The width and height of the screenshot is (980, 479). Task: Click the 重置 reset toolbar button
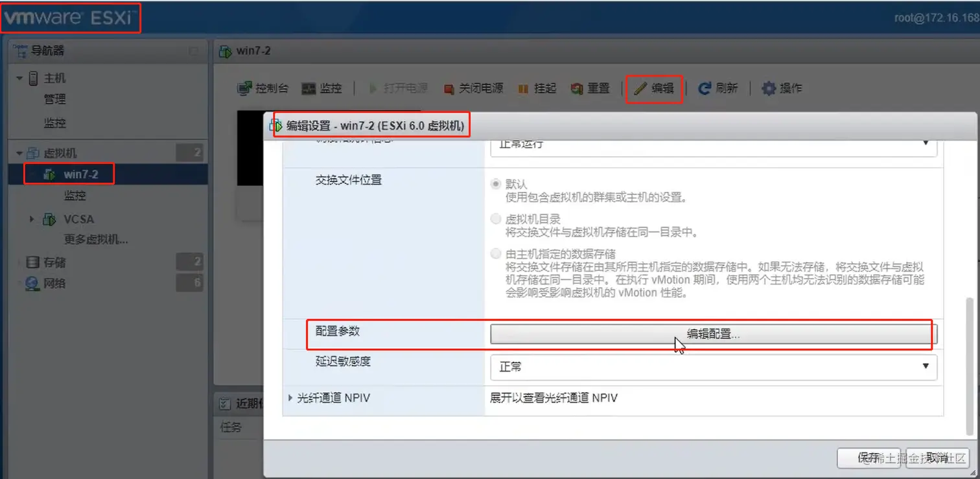click(x=590, y=88)
